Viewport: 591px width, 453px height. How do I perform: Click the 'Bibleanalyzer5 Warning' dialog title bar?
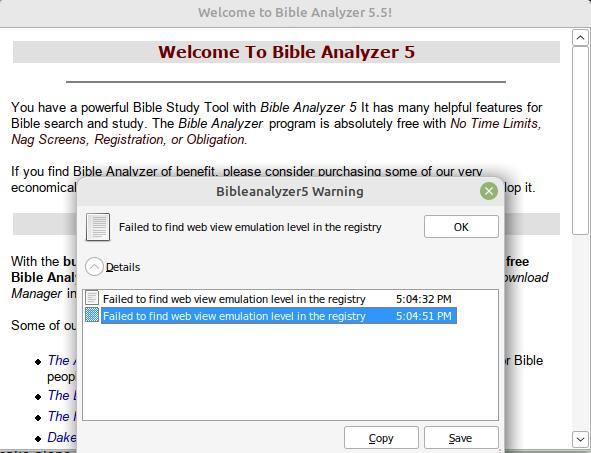(x=289, y=191)
